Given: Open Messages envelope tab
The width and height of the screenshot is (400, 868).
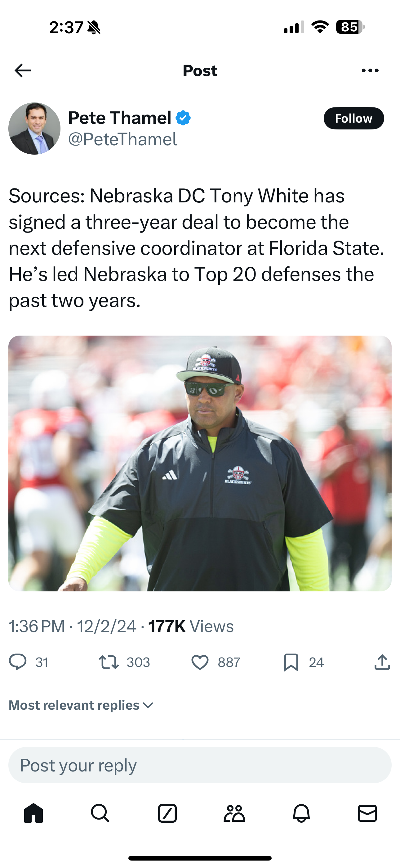Looking at the screenshot, I should (367, 813).
